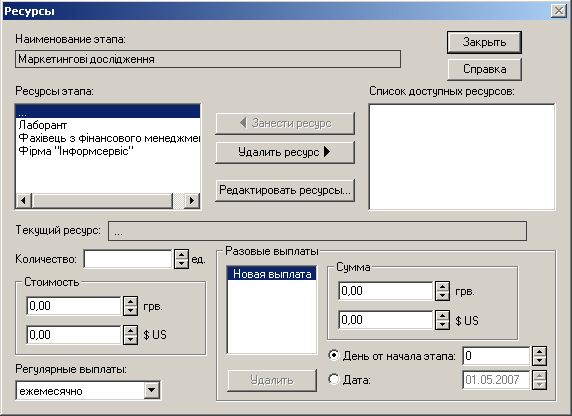The image size is (572, 416).
Task: Click right scroll arrow in Ресурсы этапа list
Action: (x=192, y=200)
